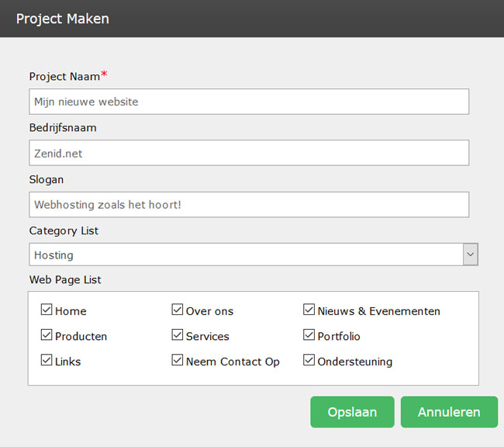504x447 pixels.
Task: Click the Project Naam label
Action: (64, 77)
